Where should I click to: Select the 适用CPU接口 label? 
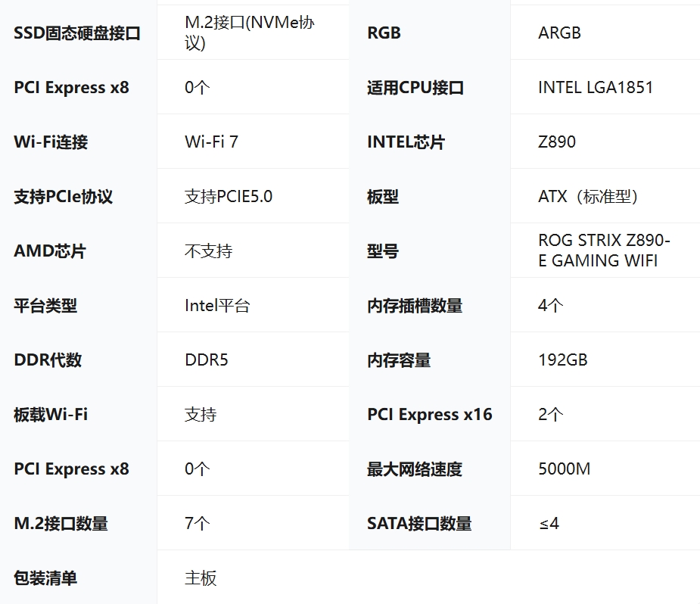pyautogui.click(x=415, y=88)
